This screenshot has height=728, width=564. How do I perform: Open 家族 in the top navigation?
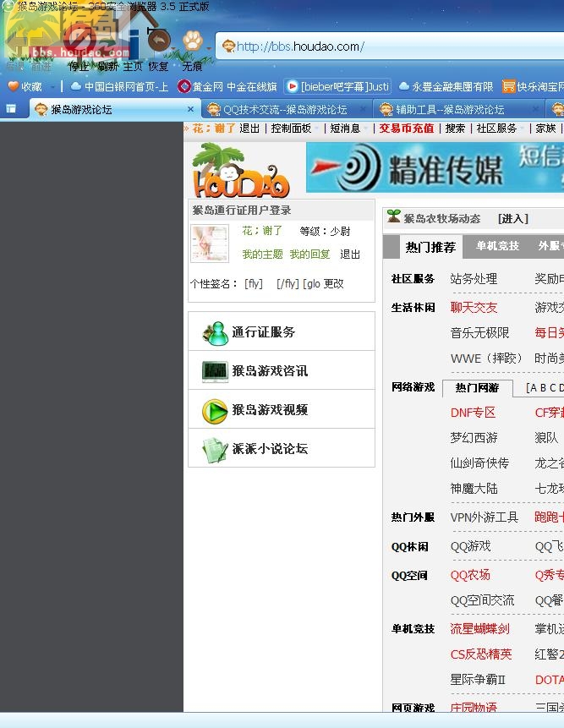pyautogui.click(x=545, y=129)
